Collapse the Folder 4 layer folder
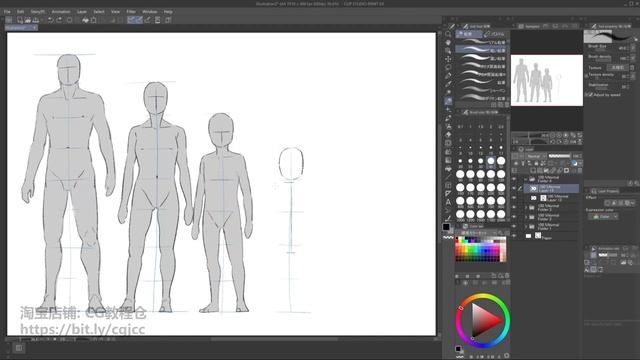This screenshot has width=640, height=360. (x=526, y=179)
